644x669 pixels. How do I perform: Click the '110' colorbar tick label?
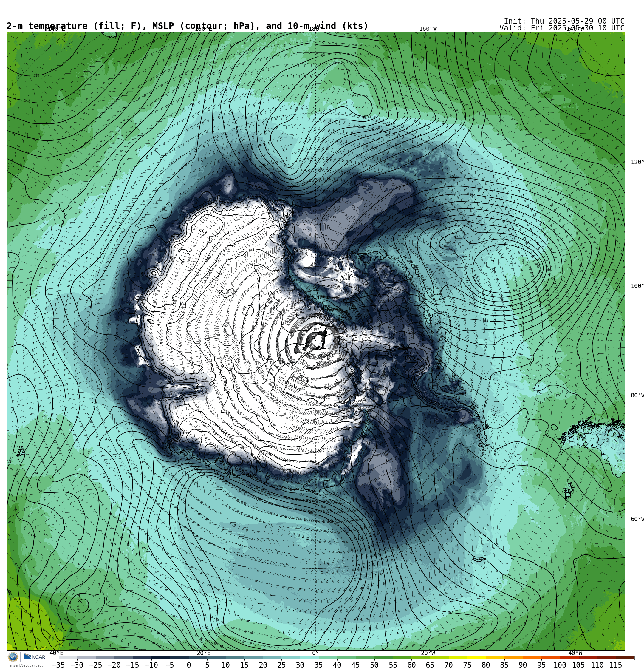(597, 665)
